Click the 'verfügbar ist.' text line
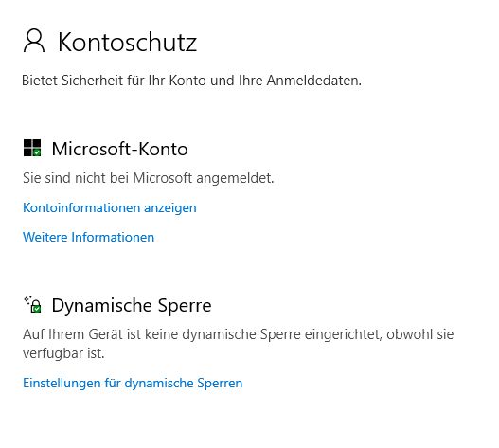 click(x=63, y=353)
